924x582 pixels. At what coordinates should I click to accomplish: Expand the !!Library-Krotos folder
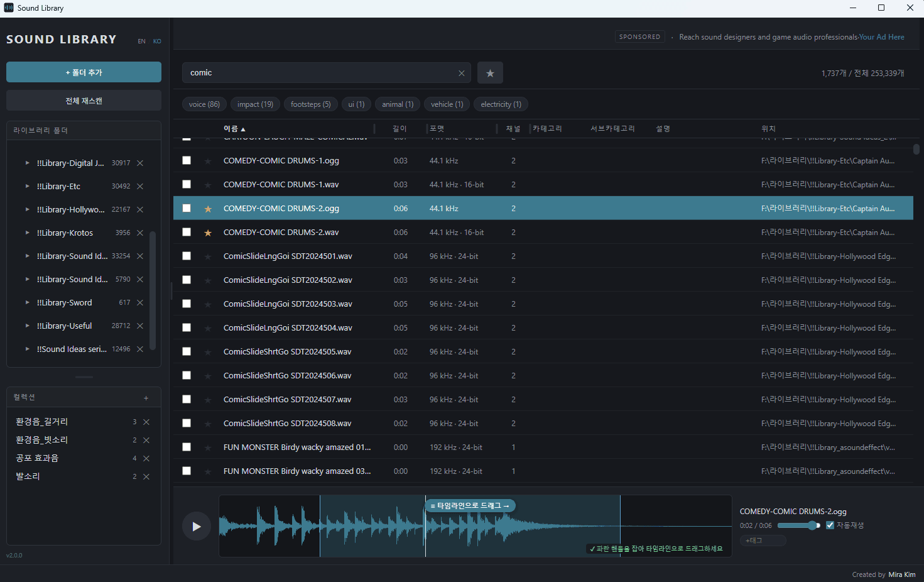pyautogui.click(x=28, y=233)
